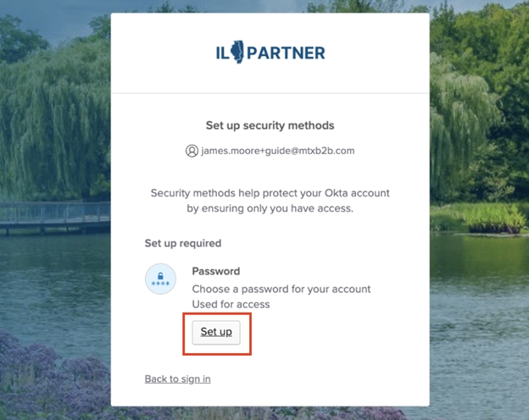The image size is (529, 420).
Task: Click the Security methods help protect sentence
Action: tap(270, 193)
